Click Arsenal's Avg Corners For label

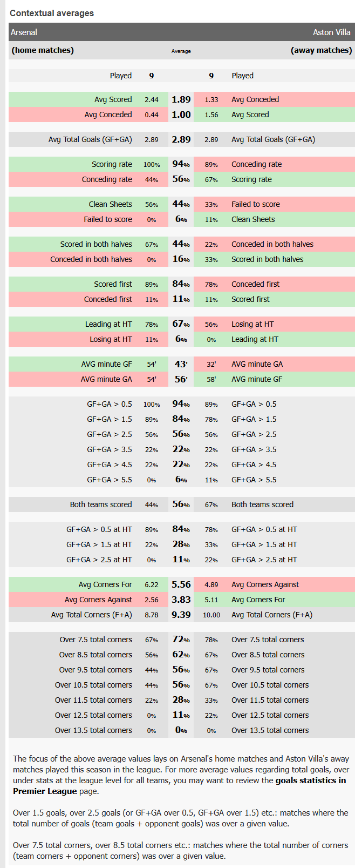[105, 584]
